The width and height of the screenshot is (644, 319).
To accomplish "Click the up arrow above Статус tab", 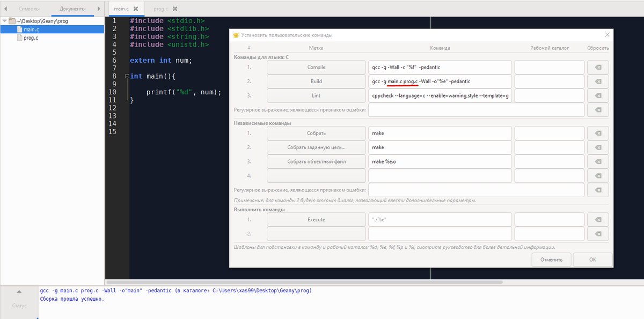I will tap(19, 292).
